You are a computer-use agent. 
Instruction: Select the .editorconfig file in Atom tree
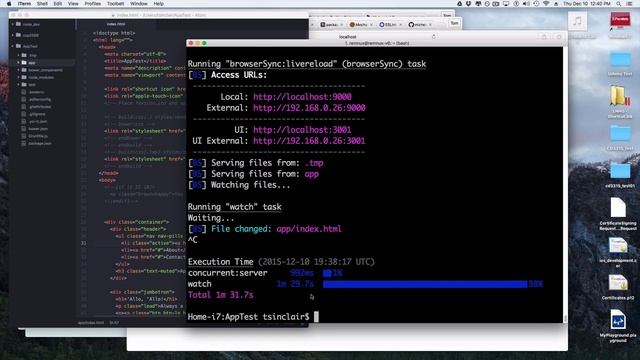coord(40,99)
